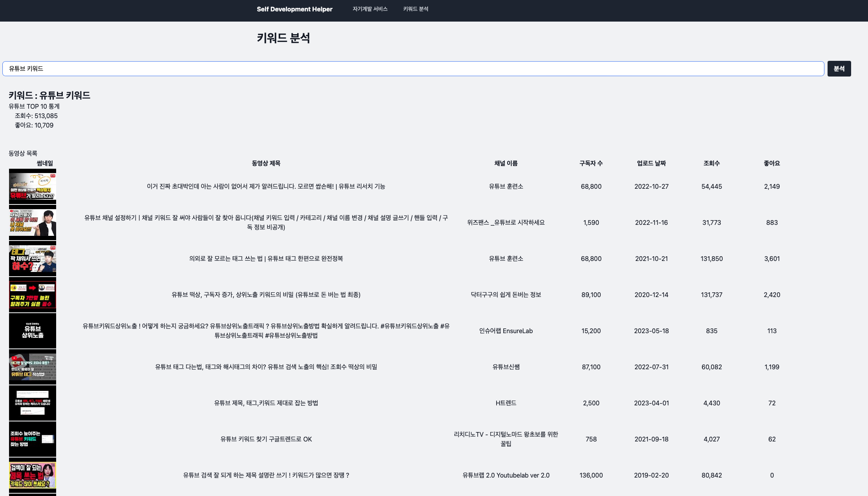Click the 조회수 column header
868x496 pixels.
pos(711,163)
